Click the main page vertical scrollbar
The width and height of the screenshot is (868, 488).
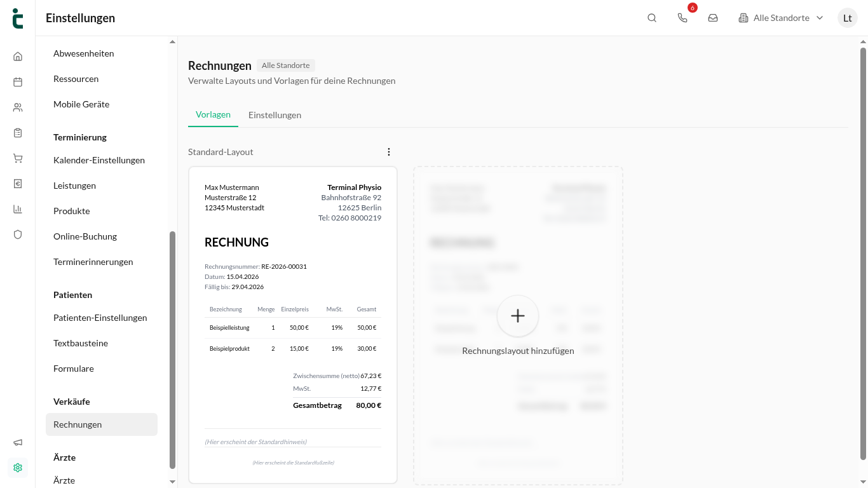click(x=863, y=254)
